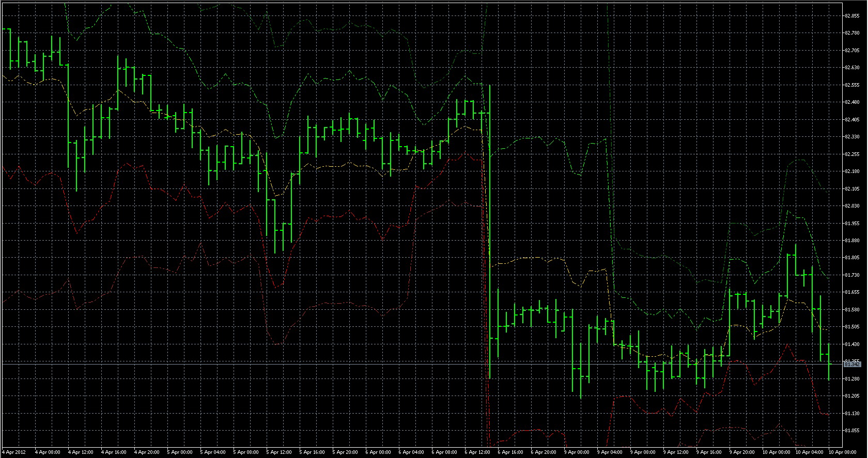Viewport: 868px width, 458px height.
Task: Select the 4 Apr 08:00 time label
Action: coord(48,452)
